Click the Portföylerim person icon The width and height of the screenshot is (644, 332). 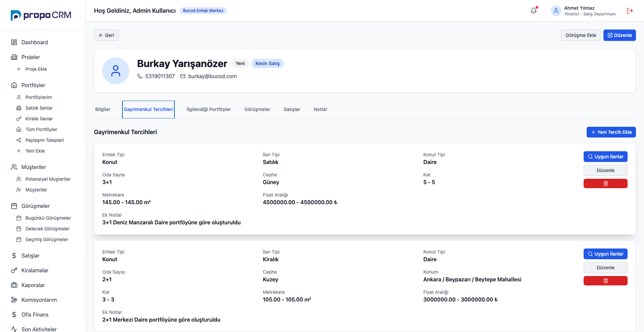point(19,97)
